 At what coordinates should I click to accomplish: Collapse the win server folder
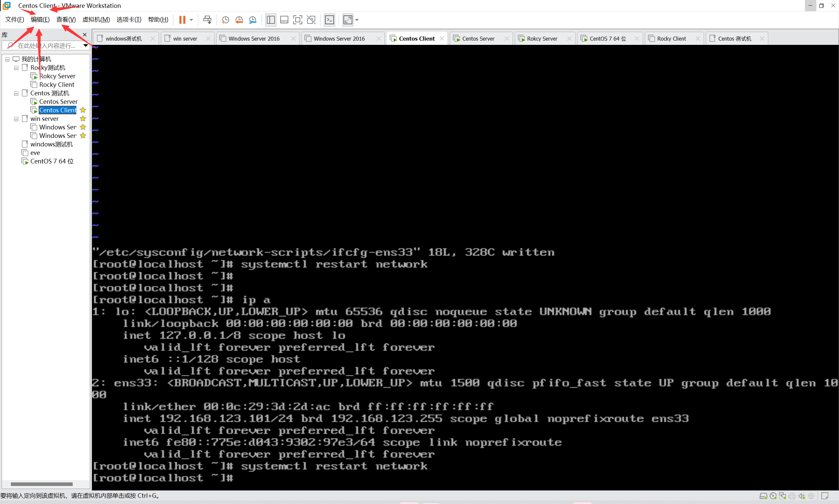point(16,119)
